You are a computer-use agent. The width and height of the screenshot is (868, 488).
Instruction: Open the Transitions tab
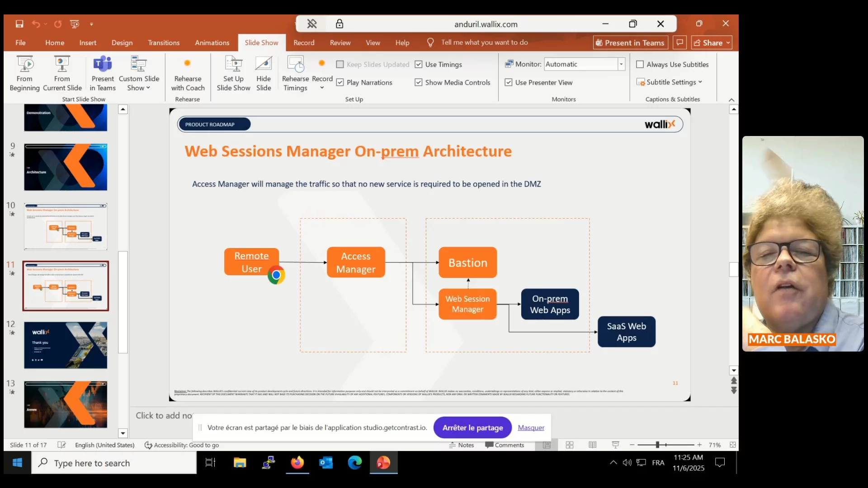tap(164, 42)
